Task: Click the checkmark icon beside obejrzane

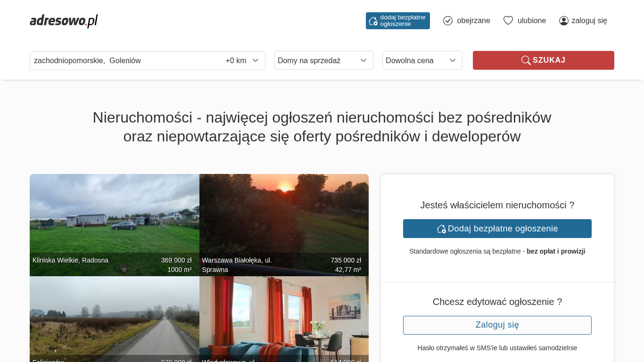Action: pos(448,21)
